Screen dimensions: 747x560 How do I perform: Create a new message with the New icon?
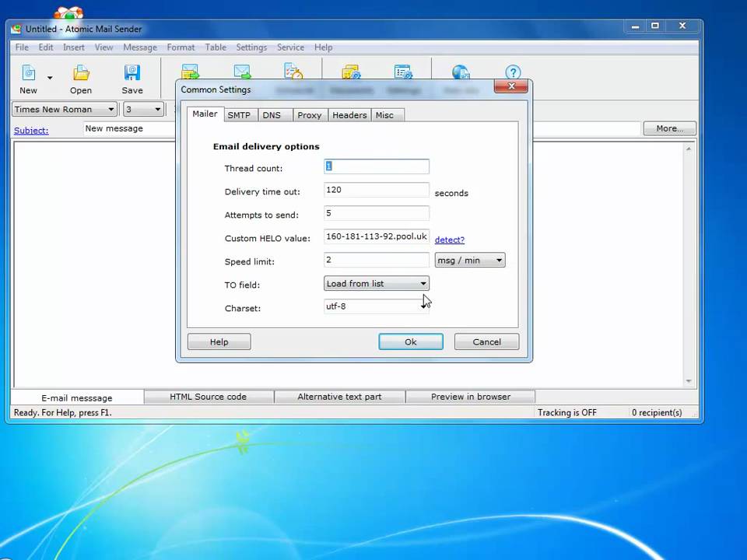[x=28, y=75]
